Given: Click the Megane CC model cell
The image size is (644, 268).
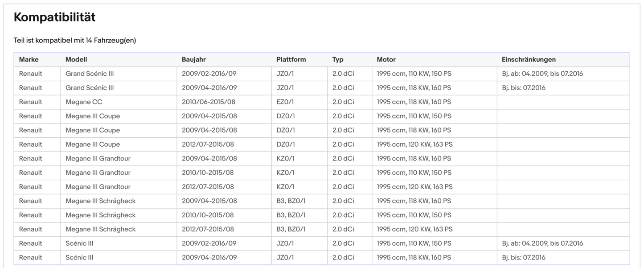Looking at the screenshot, I should click(84, 102).
